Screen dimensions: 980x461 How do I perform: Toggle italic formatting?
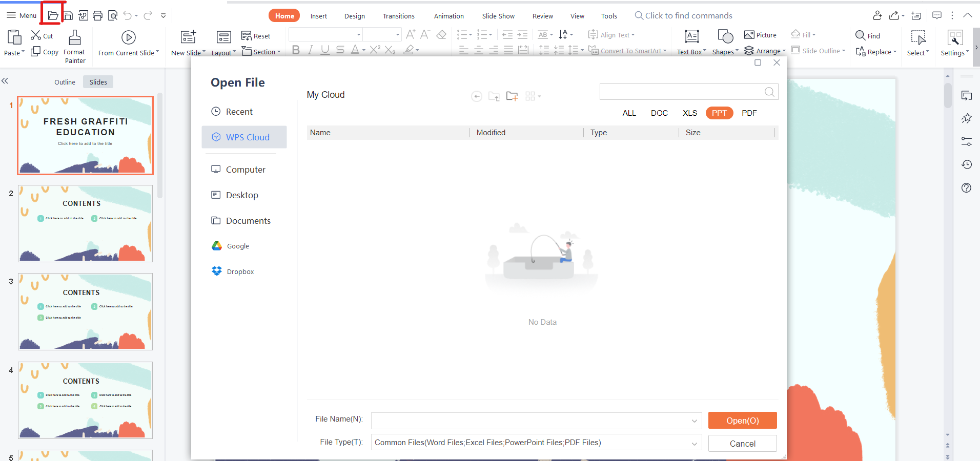[310, 50]
